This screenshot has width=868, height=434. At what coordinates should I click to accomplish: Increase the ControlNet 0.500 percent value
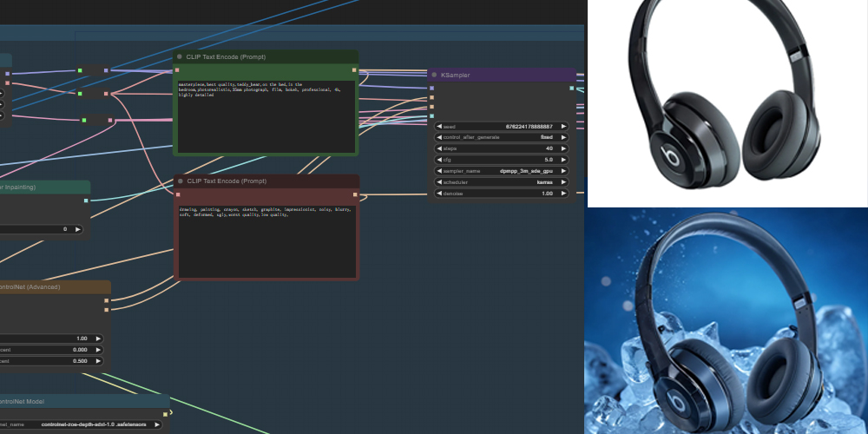point(99,361)
